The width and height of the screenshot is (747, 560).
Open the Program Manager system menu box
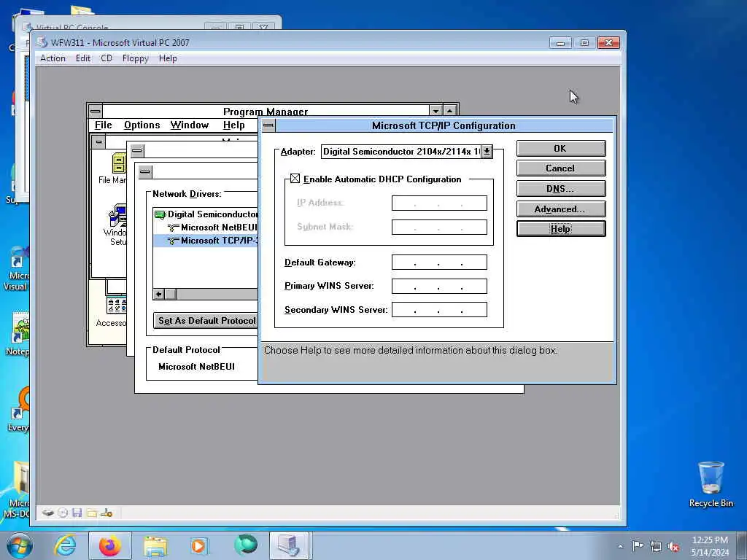[96, 112]
